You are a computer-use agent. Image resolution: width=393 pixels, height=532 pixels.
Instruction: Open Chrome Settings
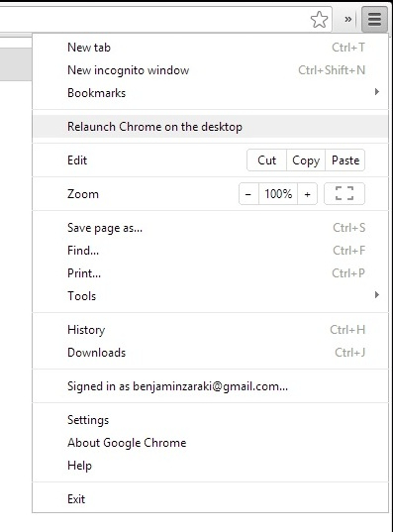tap(210, 420)
